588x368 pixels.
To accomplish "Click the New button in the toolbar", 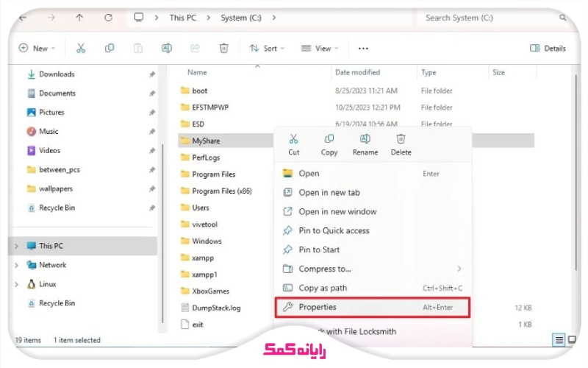I will click(35, 48).
